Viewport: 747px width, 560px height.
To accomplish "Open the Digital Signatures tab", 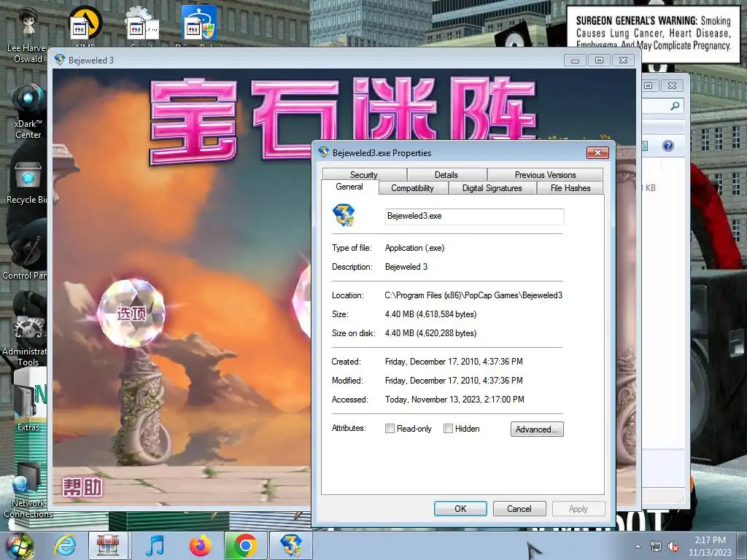I will 492,188.
